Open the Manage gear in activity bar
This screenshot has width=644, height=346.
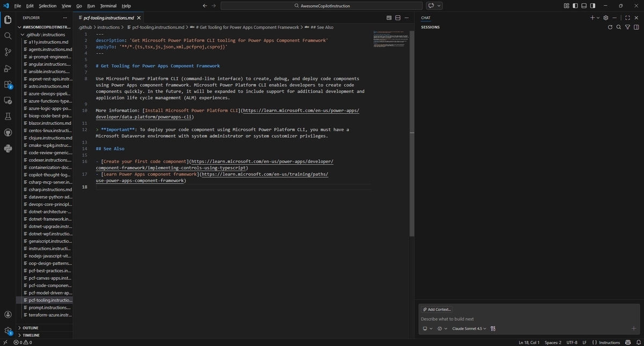pyautogui.click(x=8, y=331)
